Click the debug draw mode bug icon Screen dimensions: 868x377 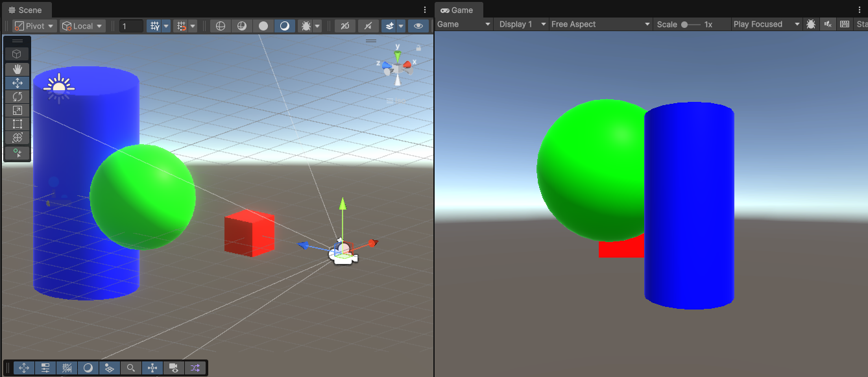[x=305, y=26]
